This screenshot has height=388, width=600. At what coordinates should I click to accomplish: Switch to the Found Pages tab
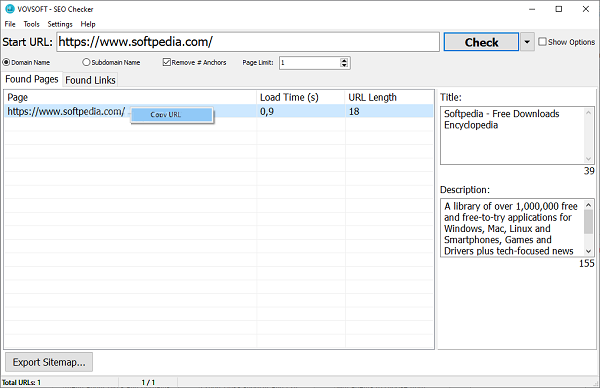32,79
